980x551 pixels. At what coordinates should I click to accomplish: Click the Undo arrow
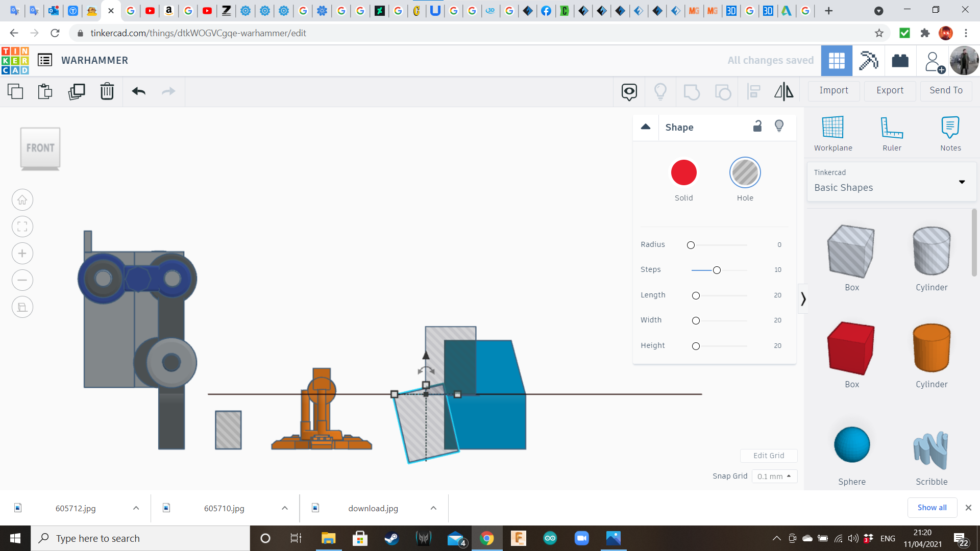click(138, 92)
